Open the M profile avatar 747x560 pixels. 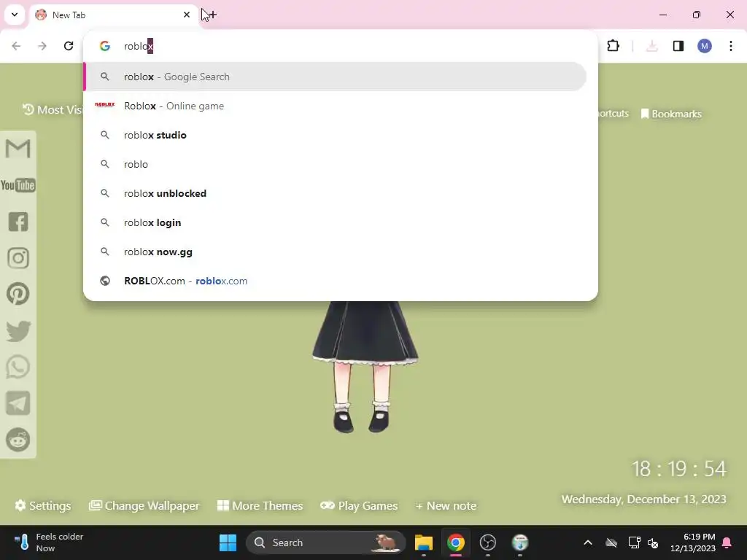coord(705,46)
